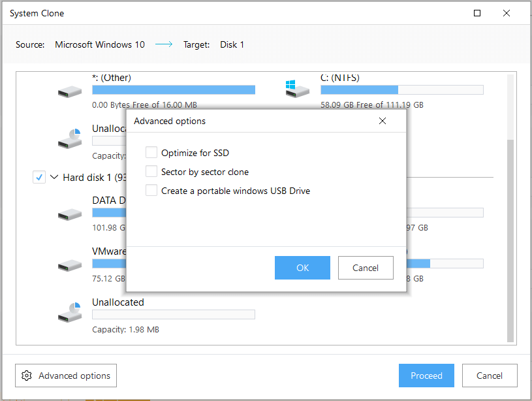Click the lower Unallocated partition name

118,302
